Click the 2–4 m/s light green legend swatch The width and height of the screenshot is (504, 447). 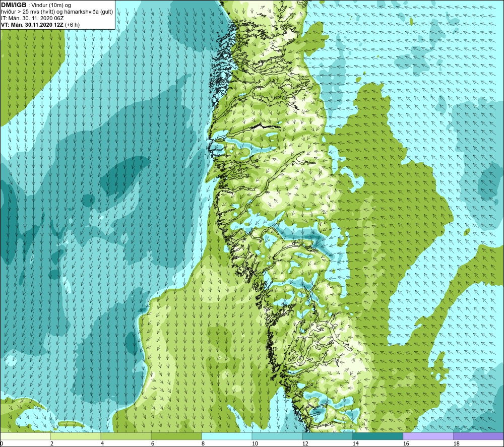coord(76,436)
